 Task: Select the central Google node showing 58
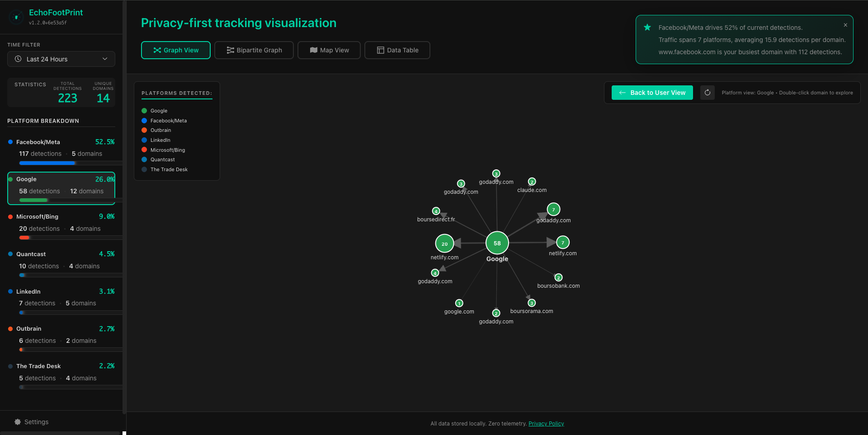496,243
